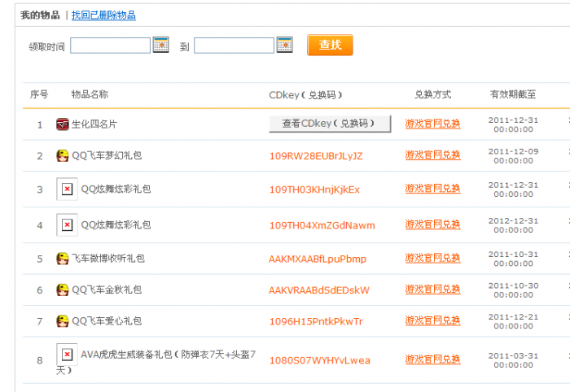Image resolution: width=570 pixels, height=392 pixels.
Task: Click item name QQ飞车梦幻礼包
Action: point(107,155)
